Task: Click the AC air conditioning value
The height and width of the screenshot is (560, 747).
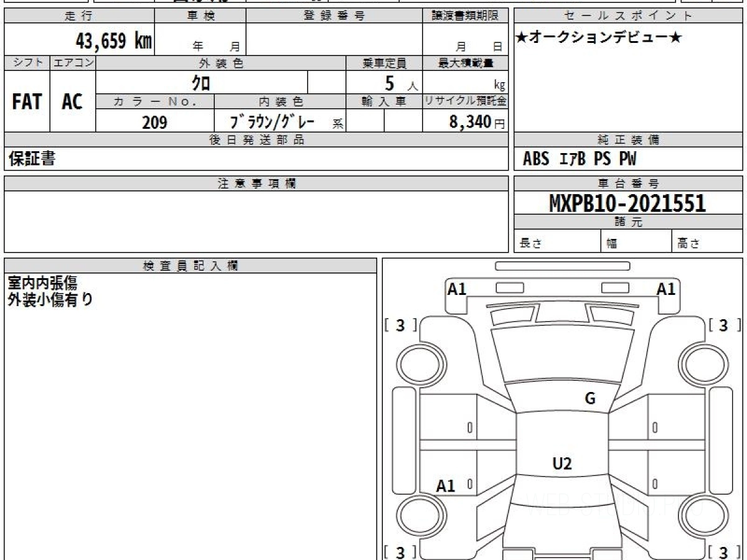Action: 72,102
